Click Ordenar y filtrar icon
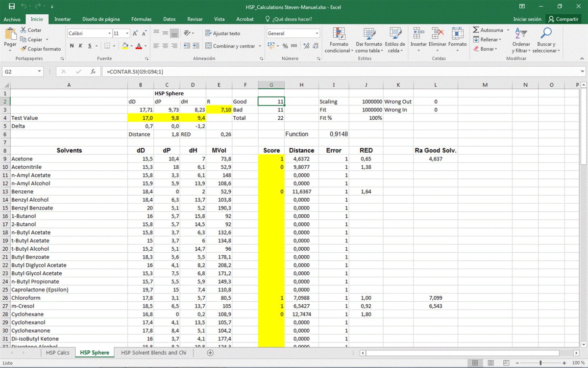The image size is (588, 368). click(x=521, y=34)
